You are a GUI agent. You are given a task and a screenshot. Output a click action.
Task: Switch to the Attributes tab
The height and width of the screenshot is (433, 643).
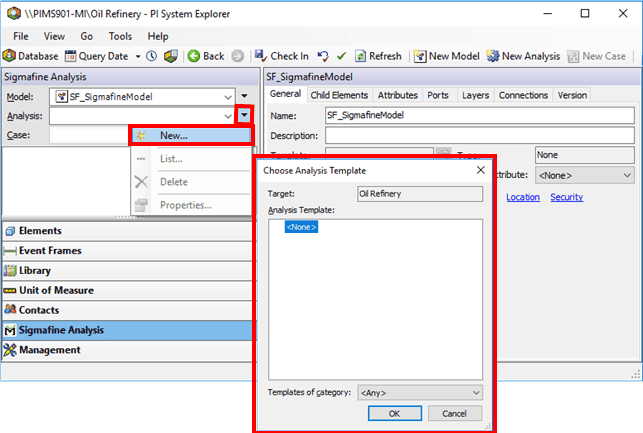[397, 95]
